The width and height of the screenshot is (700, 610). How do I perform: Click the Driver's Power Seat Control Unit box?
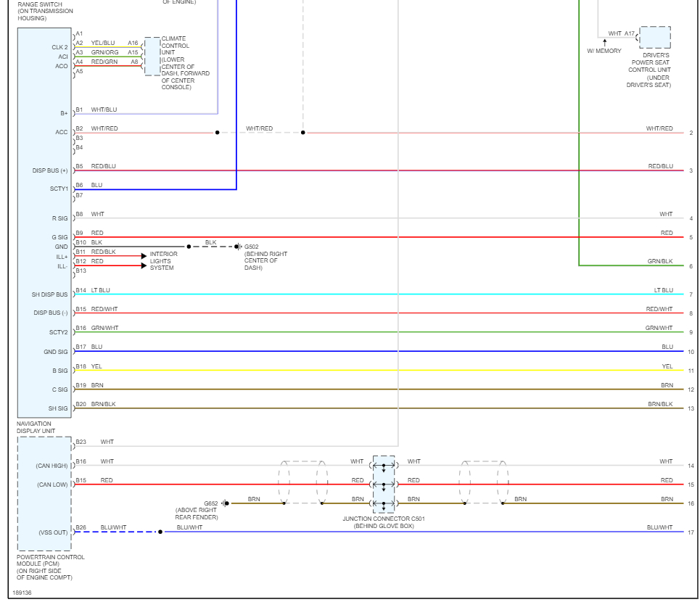(655, 38)
